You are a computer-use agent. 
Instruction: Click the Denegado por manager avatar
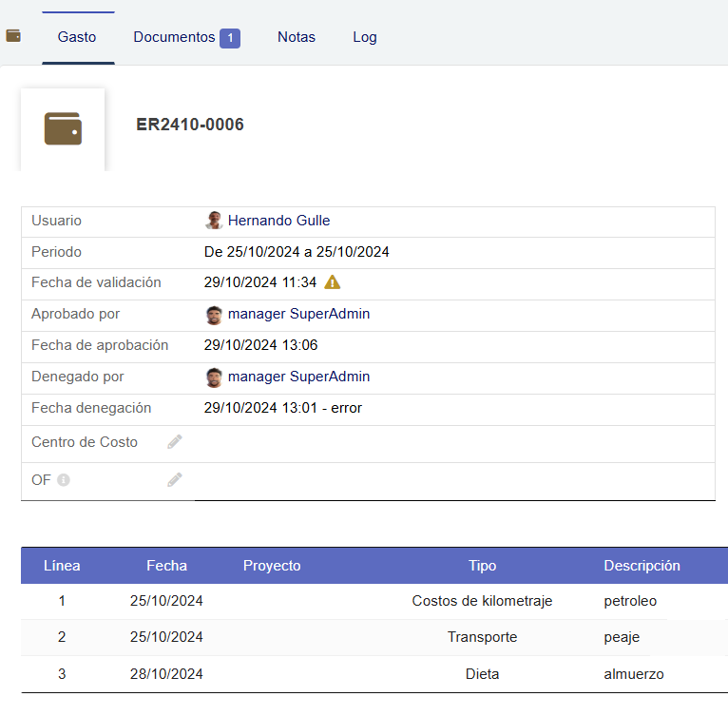[x=214, y=377]
